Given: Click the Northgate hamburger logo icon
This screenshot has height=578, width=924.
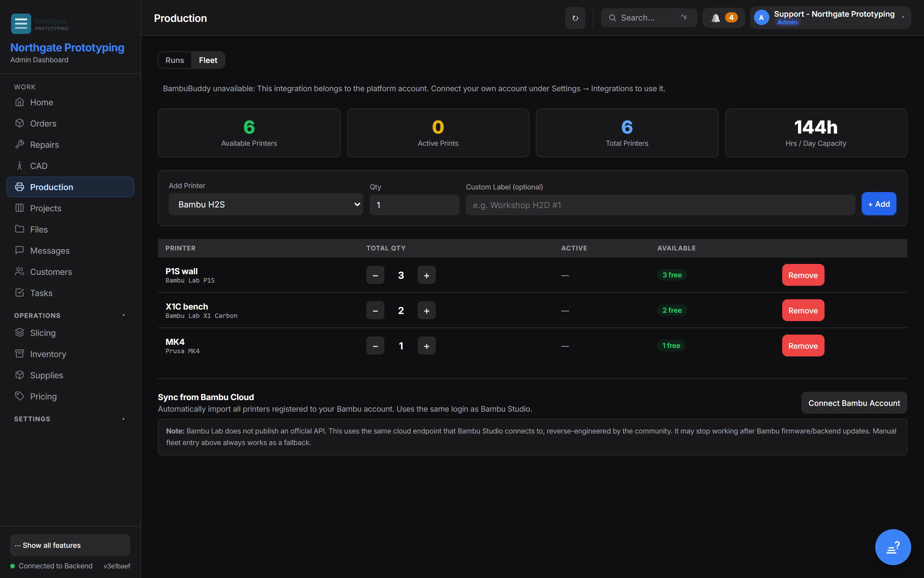Looking at the screenshot, I should pyautogui.click(x=21, y=23).
